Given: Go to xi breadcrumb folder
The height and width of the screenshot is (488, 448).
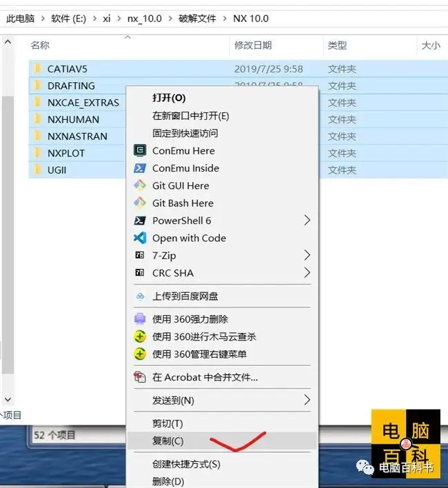Looking at the screenshot, I should coord(107,19).
